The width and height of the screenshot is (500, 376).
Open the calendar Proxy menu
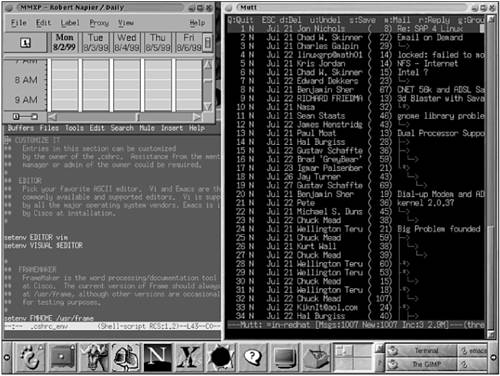(99, 23)
